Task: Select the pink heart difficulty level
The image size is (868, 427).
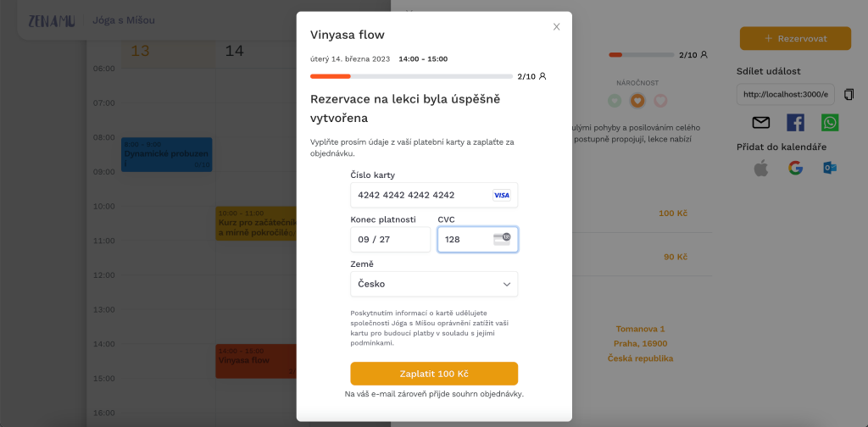Action: tap(660, 101)
